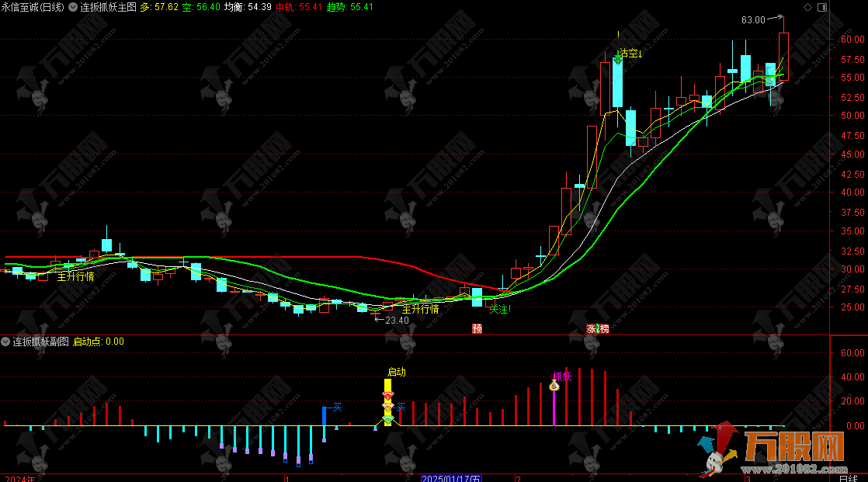The height and width of the screenshot is (482, 868).
Task: Click the 57.50 price axis label
Action: click(x=852, y=59)
